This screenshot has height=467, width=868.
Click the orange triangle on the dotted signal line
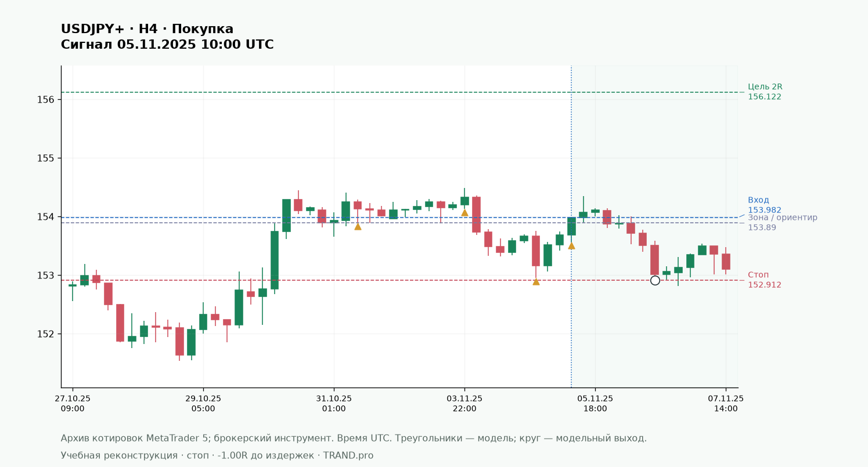click(571, 245)
